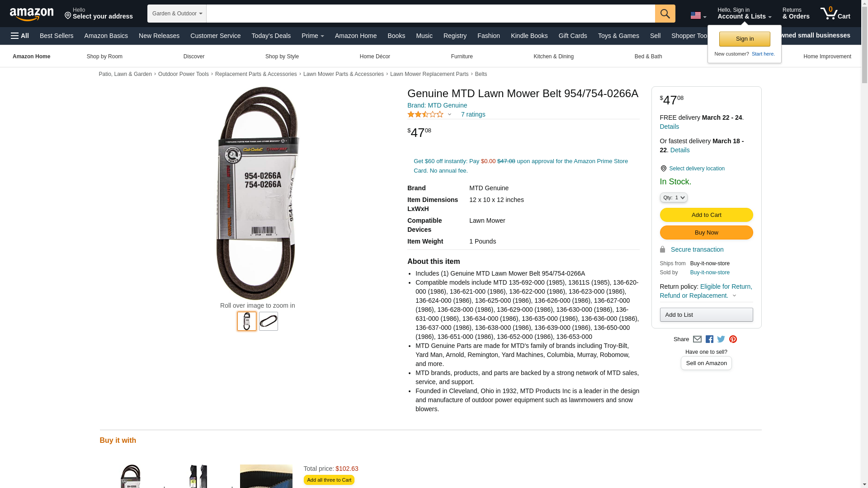Go to the Amazon logo homepage
Viewport: 868px width, 488px height.
click(x=32, y=14)
